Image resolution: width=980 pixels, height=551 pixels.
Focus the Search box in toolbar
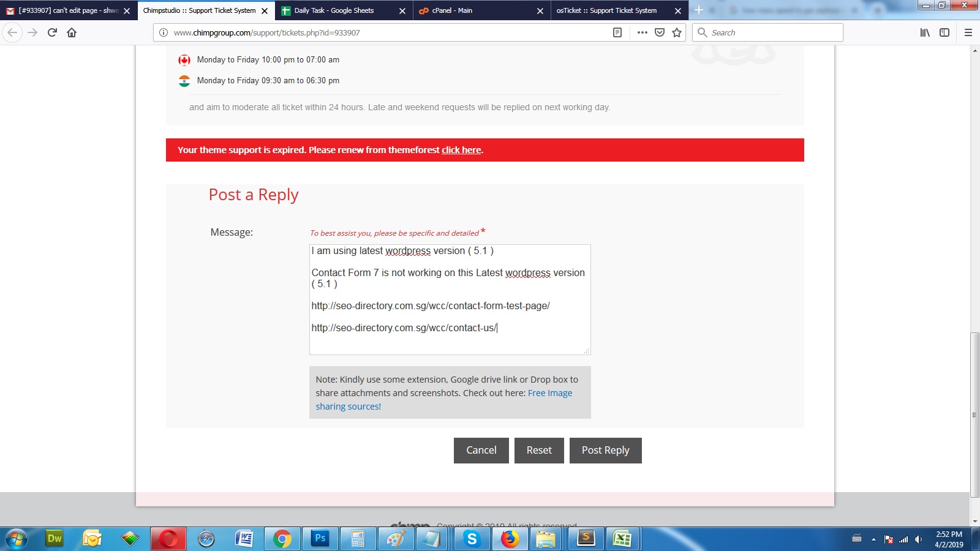point(767,32)
